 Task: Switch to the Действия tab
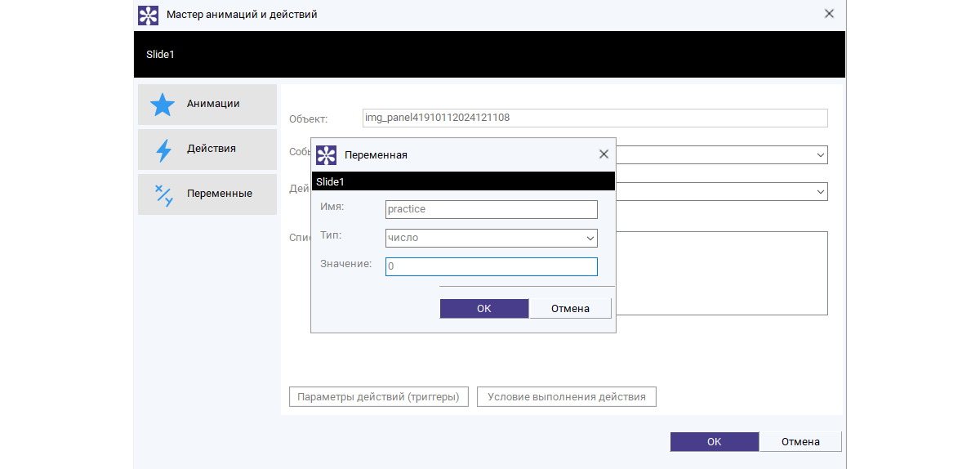pyautogui.click(x=207, y=150)
